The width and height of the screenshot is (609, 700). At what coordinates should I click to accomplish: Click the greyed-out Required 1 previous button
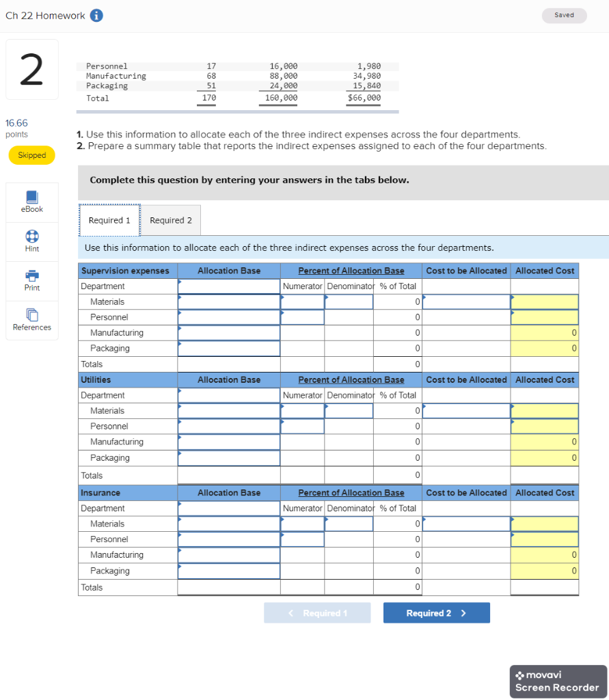click(317, 613)
